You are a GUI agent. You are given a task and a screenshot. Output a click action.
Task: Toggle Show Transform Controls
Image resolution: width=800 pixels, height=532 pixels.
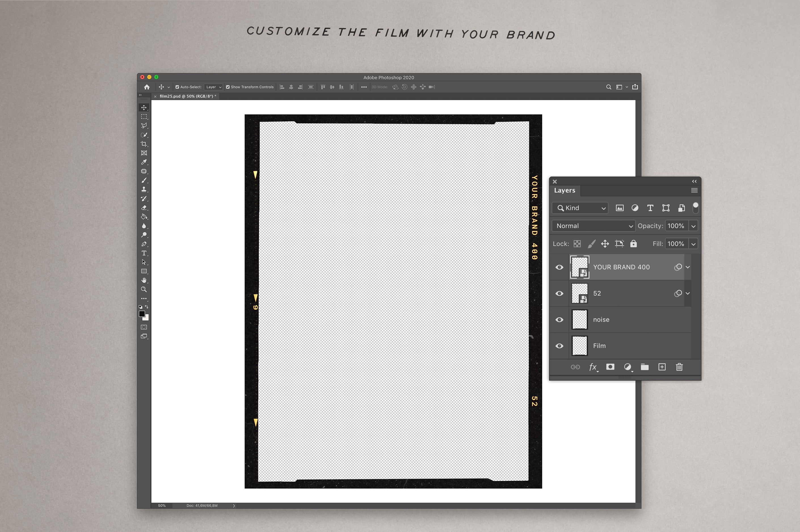[x=228, y=87]
